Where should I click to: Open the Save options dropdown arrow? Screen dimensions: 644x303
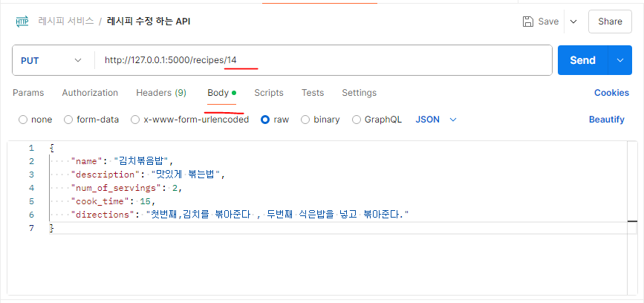click(573, 22)
